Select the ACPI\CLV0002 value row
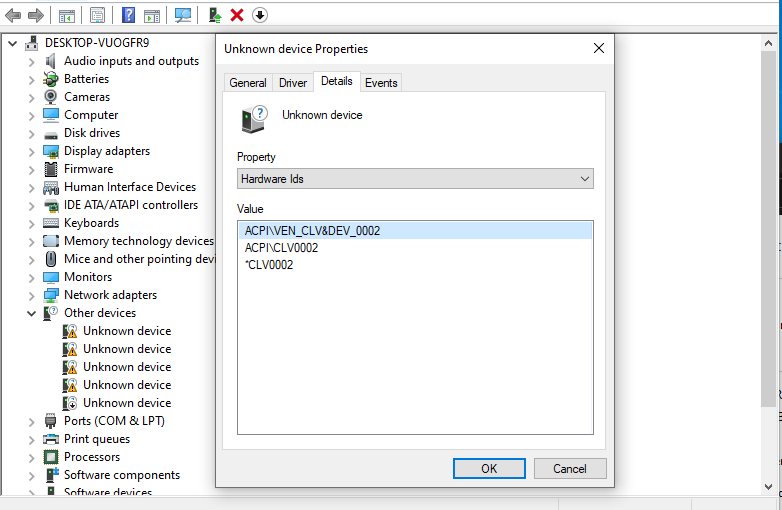 pos(415,248)
